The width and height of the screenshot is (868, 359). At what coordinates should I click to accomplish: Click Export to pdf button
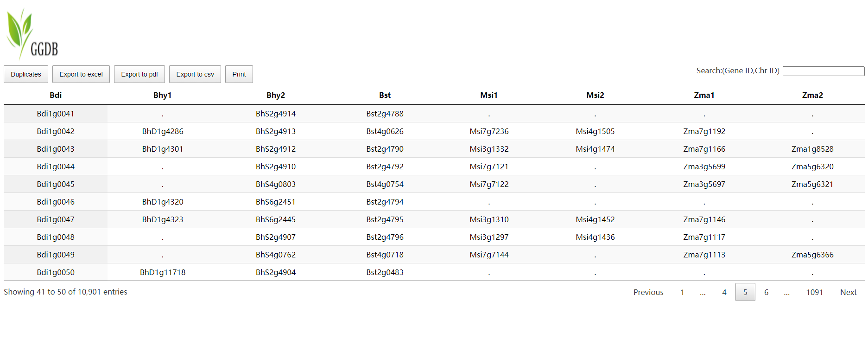point(139,74)
